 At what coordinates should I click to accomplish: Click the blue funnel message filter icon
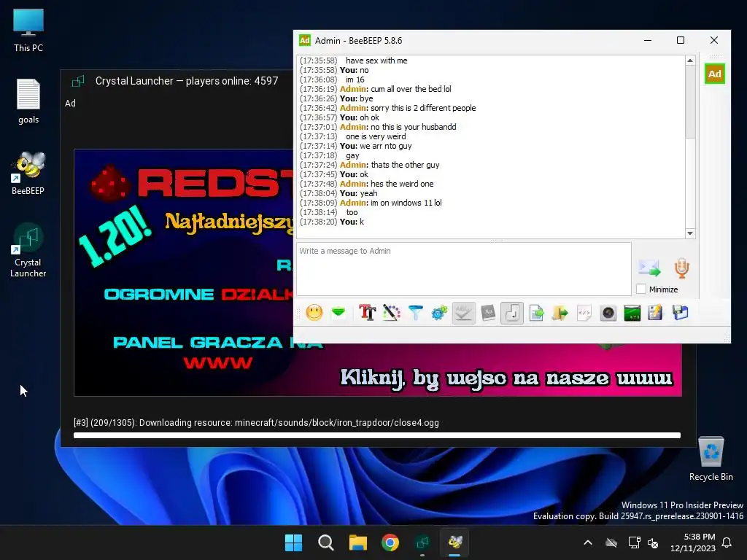(415, 313)
